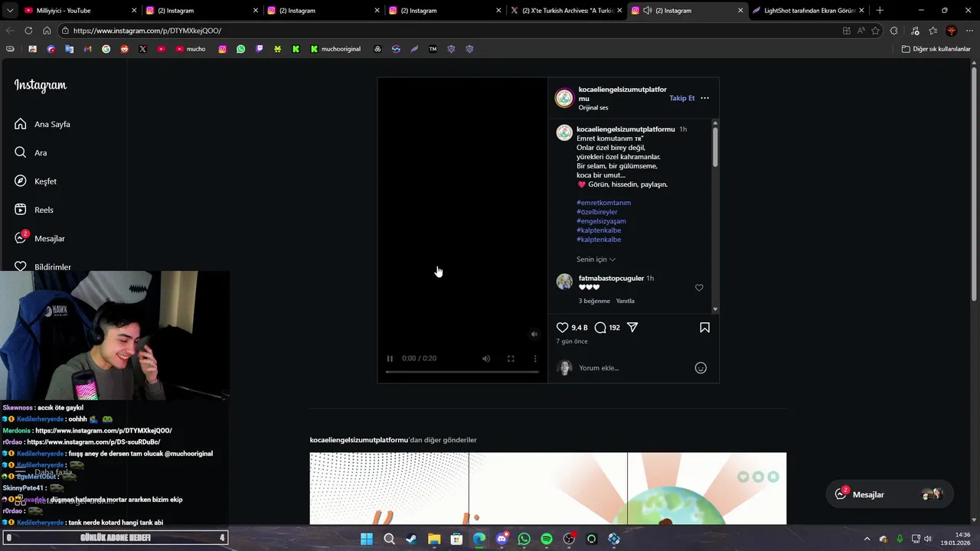Open first thumbnail in other posts
The height and width of the screenshot is (551, 980).
[389, 488]
